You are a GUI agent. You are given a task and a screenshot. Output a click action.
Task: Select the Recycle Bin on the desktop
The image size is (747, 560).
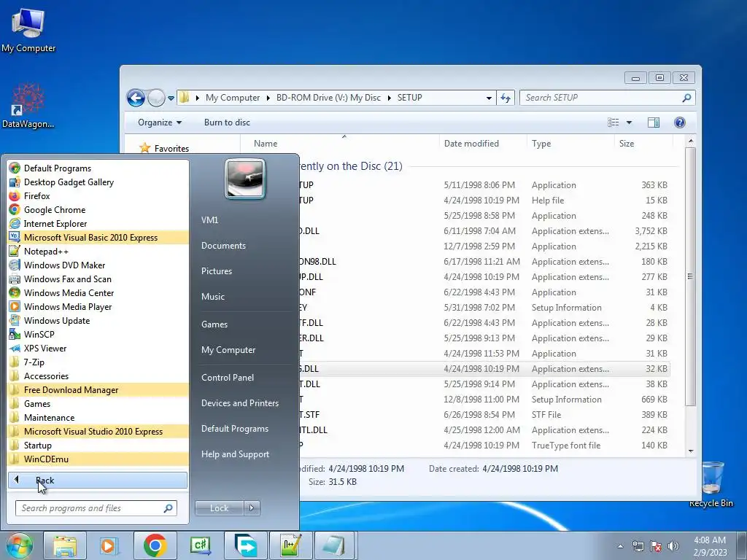point(711,484)
